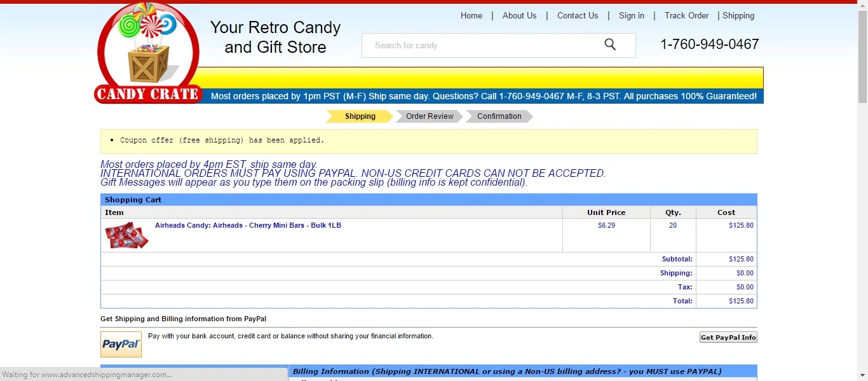Click the 'Most orders placed by 4pm EST' line
The image size is (868, 381).
[x=208, y=164]
